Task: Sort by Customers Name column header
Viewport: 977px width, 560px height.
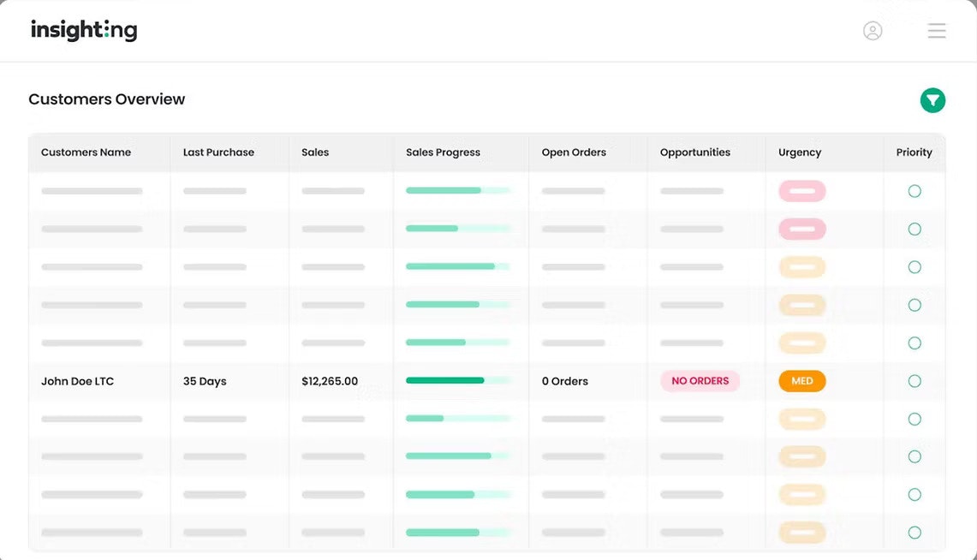Action: (x=86, y=152)
